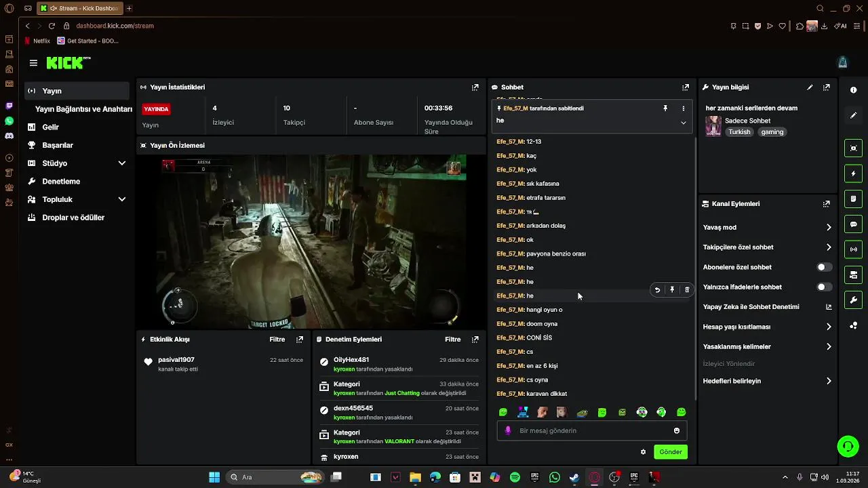Click the chat bubble icon in right toolbar
The width and height of the screenshot is (868, 488).
coord(853,224)
